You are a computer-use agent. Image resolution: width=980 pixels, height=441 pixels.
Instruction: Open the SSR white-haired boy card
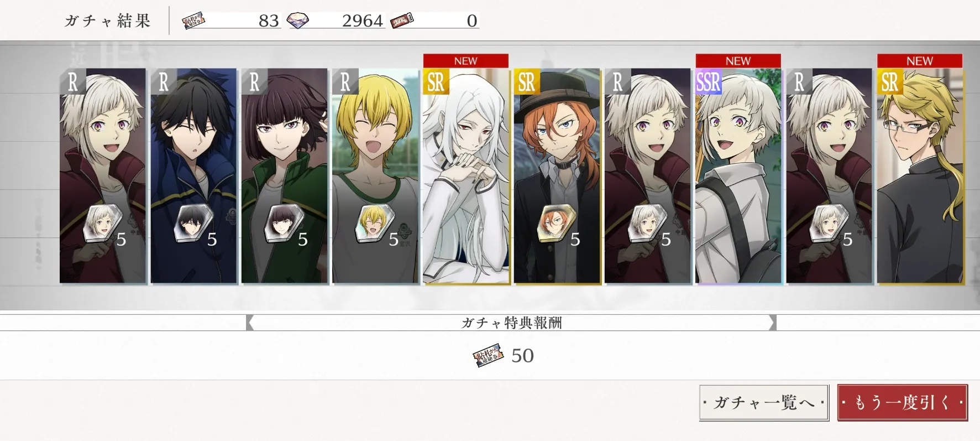pos(738,175)
